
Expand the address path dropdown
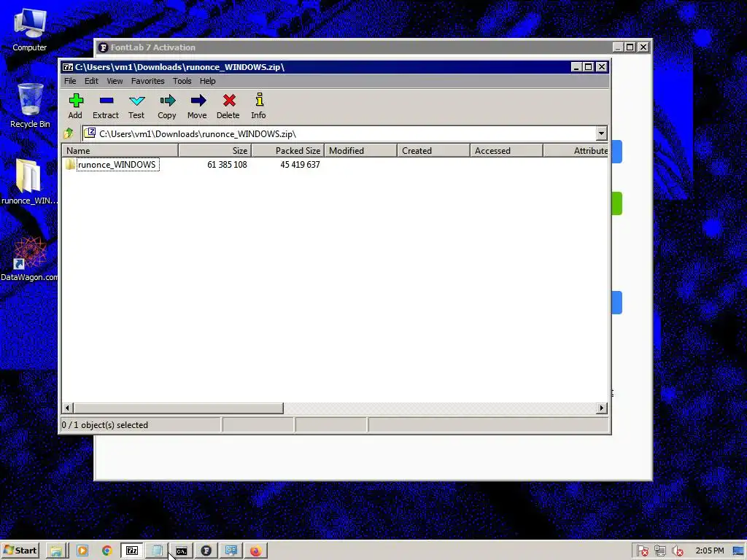coord(601,134)
